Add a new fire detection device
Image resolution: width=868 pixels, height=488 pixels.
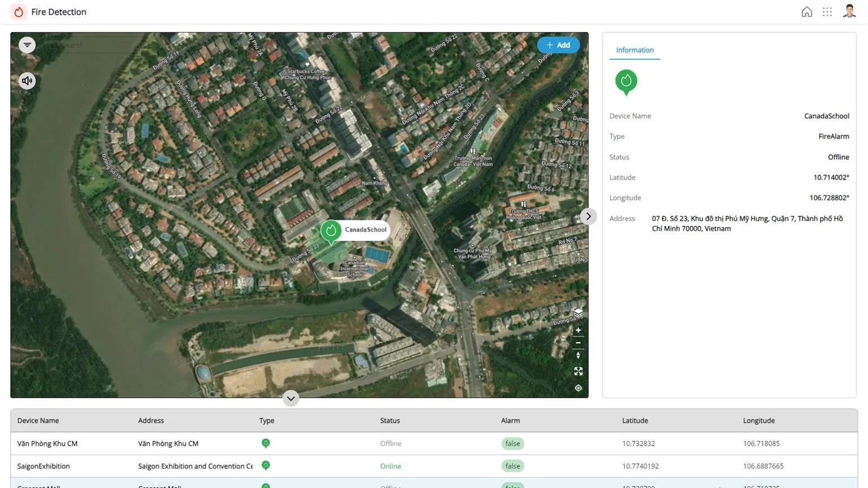click(558, 45)
